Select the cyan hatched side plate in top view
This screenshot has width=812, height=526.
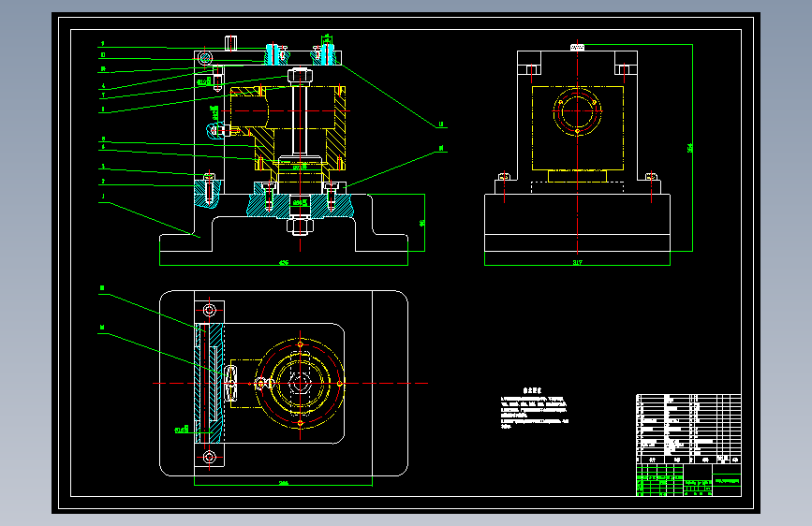coord(209,383)
